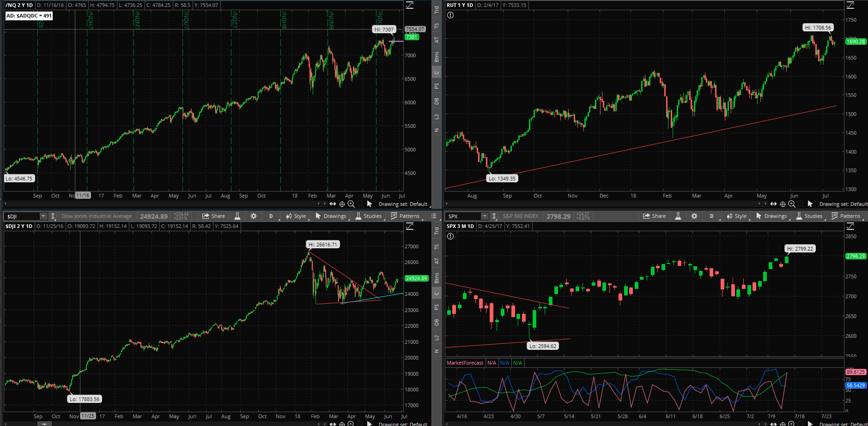The width and height of the screenshot is (868, 426).
Task: Open Drawing set: Default under RUT chart
Action: [x=844, y=204]
